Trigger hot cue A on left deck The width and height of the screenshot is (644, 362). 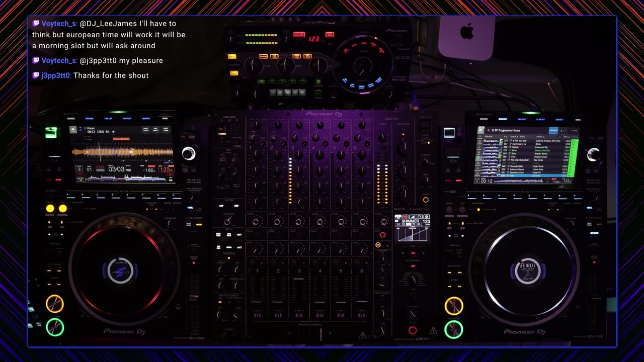[x=71, y=197]
